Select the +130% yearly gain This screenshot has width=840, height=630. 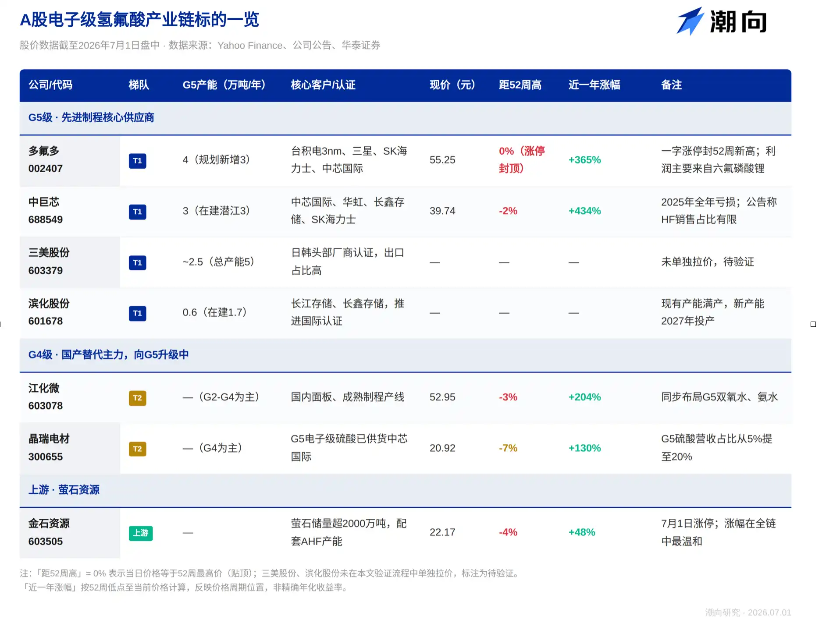(x=584, y=448)
